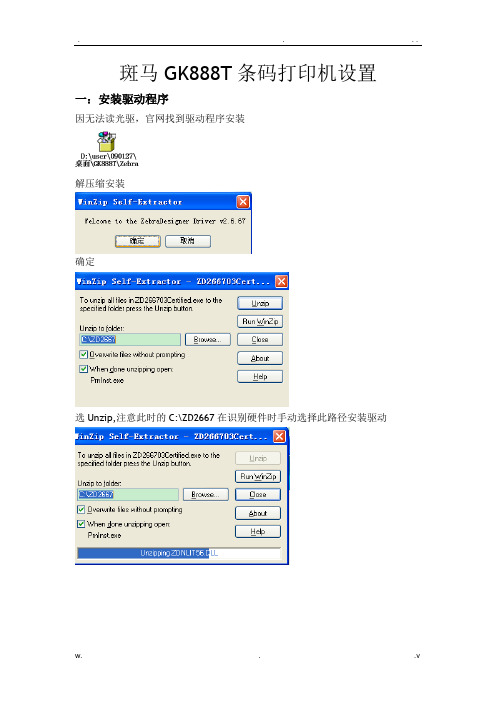Click the Close button in middle dialog

click(x=260, y=340)
